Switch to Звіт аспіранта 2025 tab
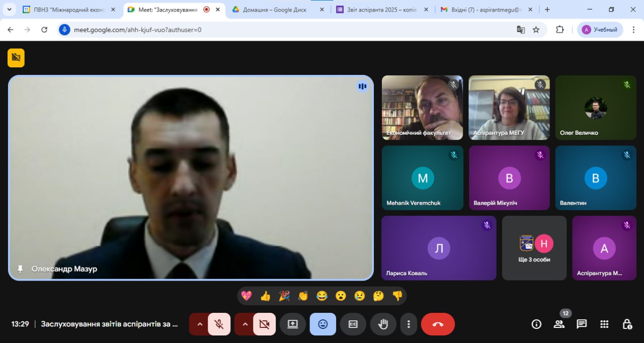 pos(381,10)
